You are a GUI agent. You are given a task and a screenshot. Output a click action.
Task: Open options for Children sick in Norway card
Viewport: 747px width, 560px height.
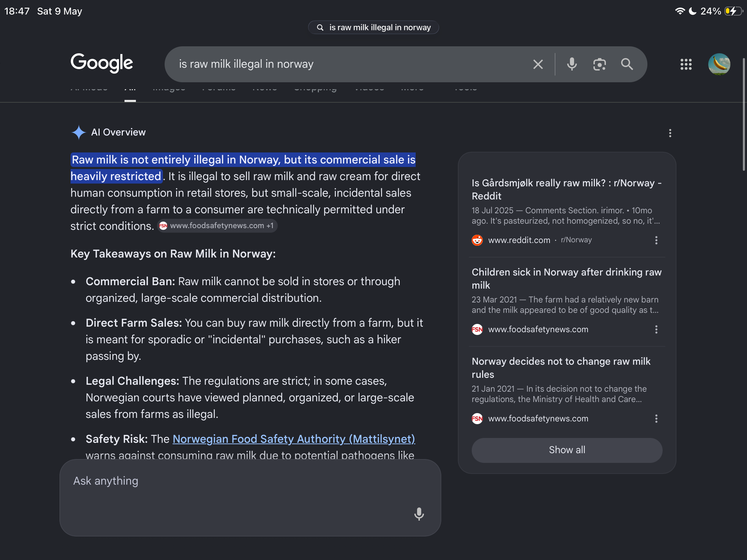pyautogui.click(x=656, y=329)
